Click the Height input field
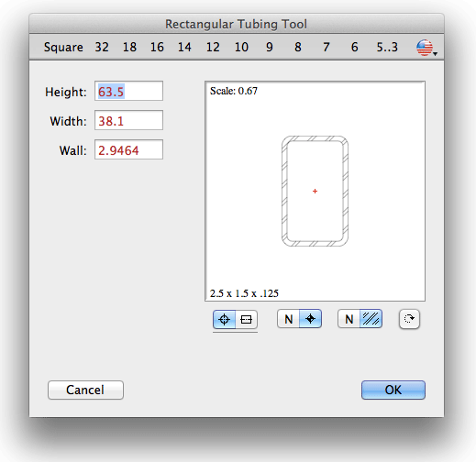Screen dimensions: 476x462 pos(128,91)
